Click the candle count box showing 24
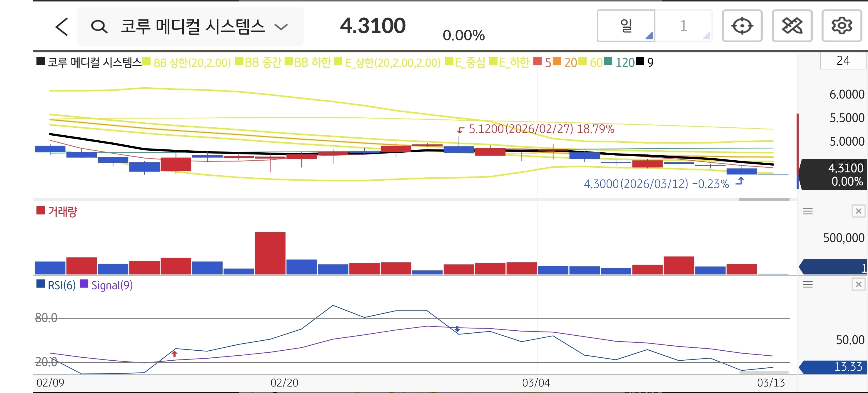The height and width of the screenshot is (393, 868). pyautogui.click(x=842, y=61)
